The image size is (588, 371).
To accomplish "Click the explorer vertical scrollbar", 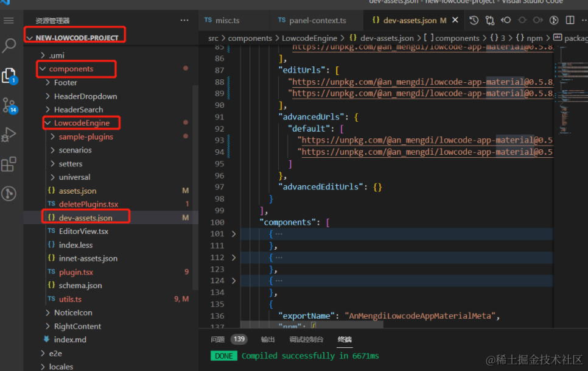I will click(195, 188).
